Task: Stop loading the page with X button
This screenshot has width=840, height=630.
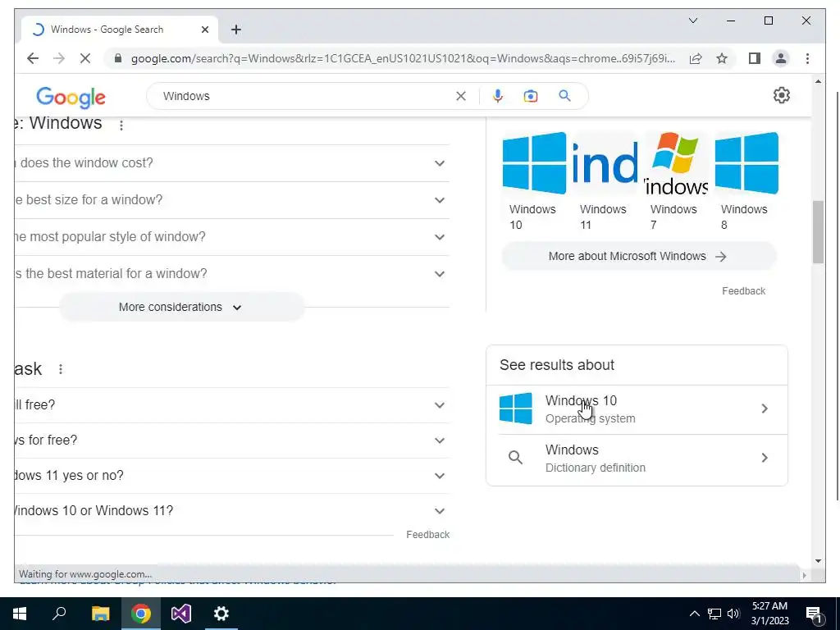Action: click(85, 58)
